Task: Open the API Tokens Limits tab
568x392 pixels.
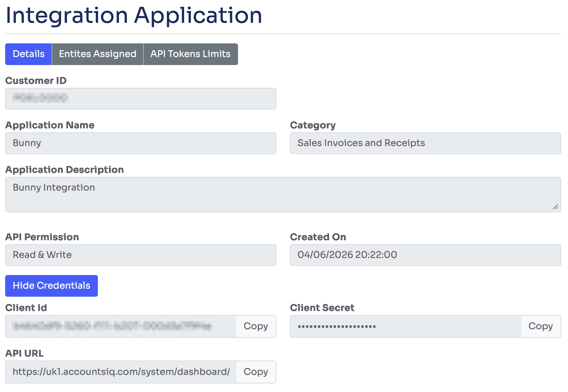Action: tap(191, 54)
